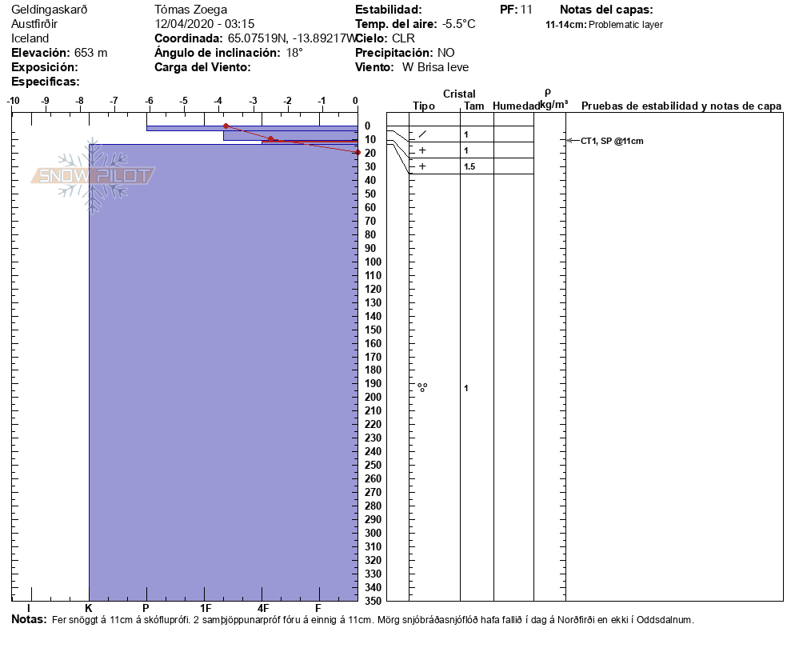The width and height of the screenshot is (795, 672).
Task: Click the Tam column header
Action: point(474,106)
